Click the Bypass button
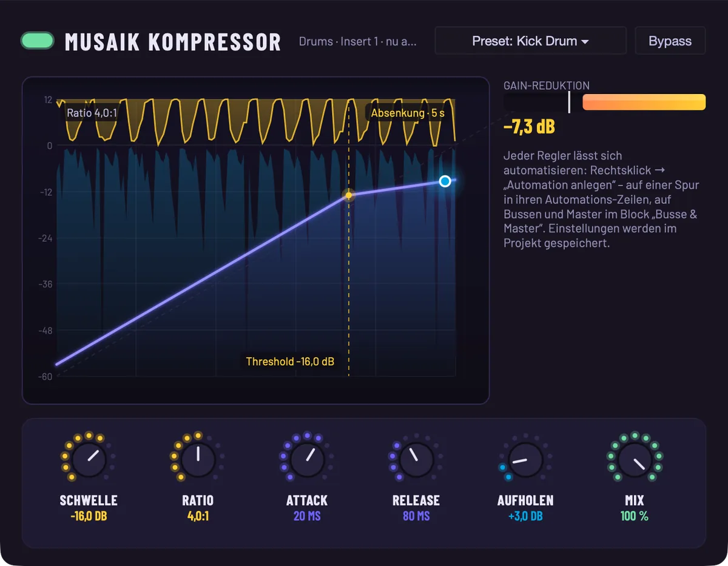 [670, 41]
